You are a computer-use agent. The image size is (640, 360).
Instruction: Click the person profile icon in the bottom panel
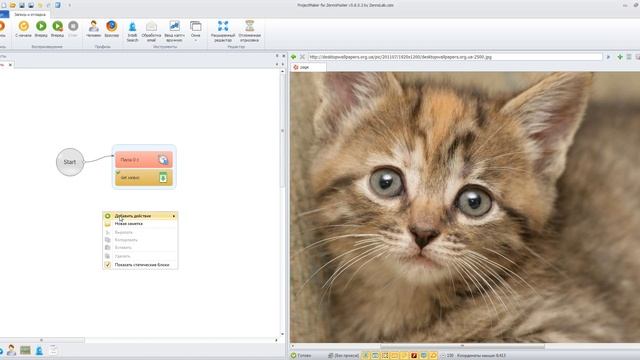[11, 350]
